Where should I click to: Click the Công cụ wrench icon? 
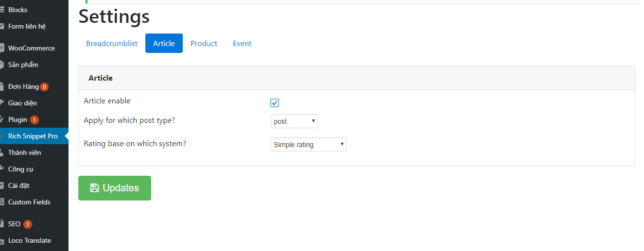coord(2,169)
